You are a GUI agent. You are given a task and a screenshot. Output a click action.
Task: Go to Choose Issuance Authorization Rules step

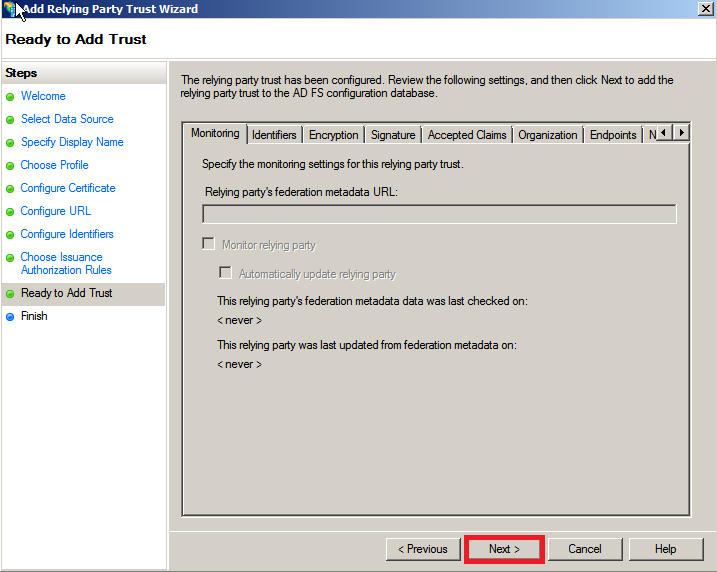pos(66,263)
